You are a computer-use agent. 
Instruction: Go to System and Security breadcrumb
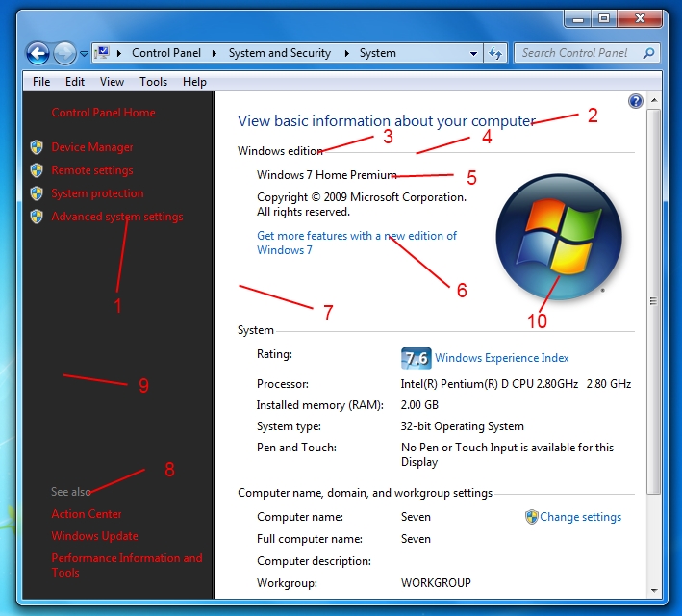(x=280, y=53)
